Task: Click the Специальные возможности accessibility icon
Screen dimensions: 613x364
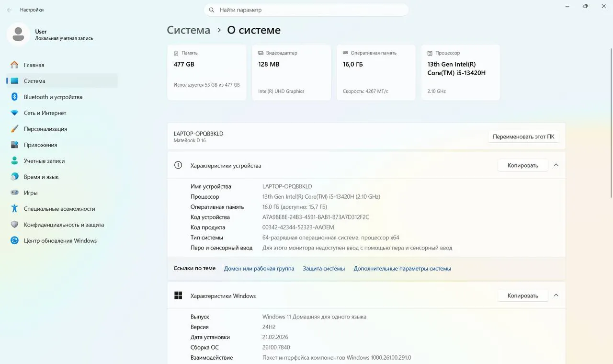Action: point(14,209)
